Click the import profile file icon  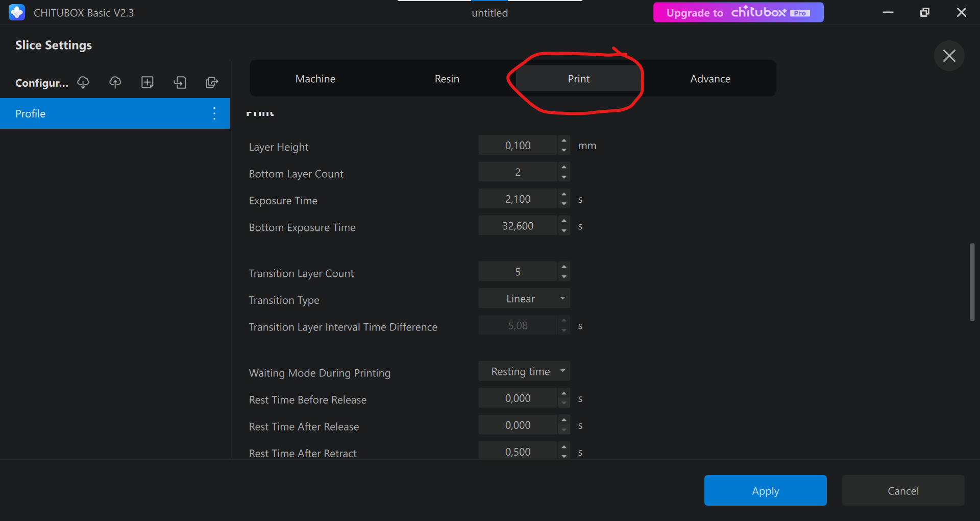180,82
